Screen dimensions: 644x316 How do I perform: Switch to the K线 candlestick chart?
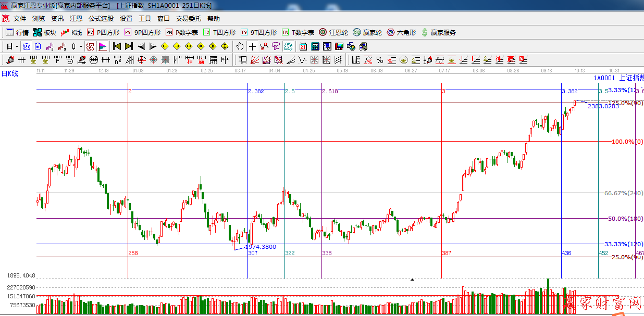(71, 32)
